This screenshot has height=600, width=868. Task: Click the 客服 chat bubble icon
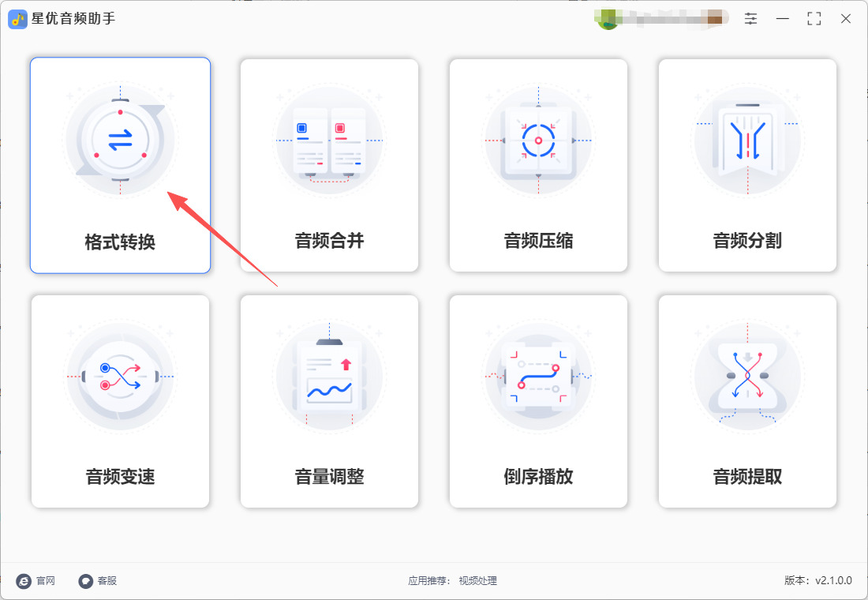(85, 580)
